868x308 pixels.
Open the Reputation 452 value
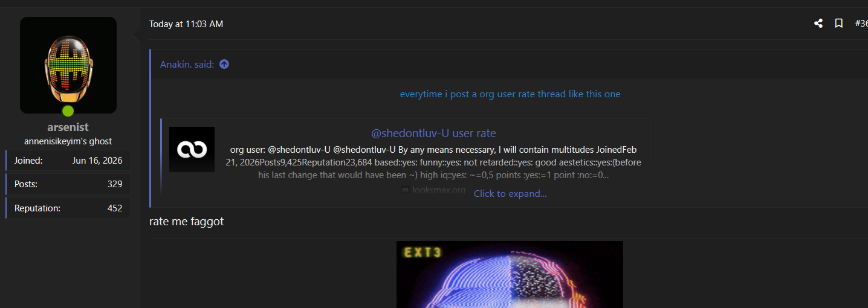tap(115, 208)
